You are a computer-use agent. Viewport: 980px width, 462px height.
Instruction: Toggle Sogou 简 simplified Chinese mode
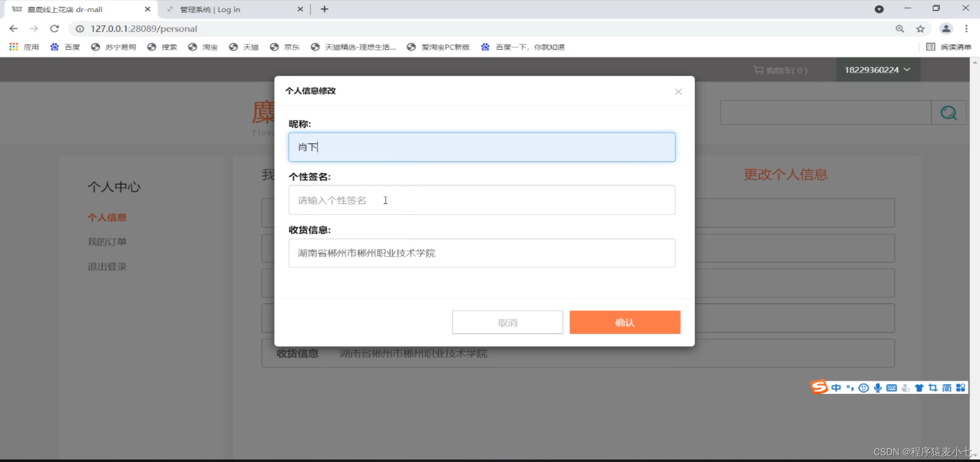947,388
